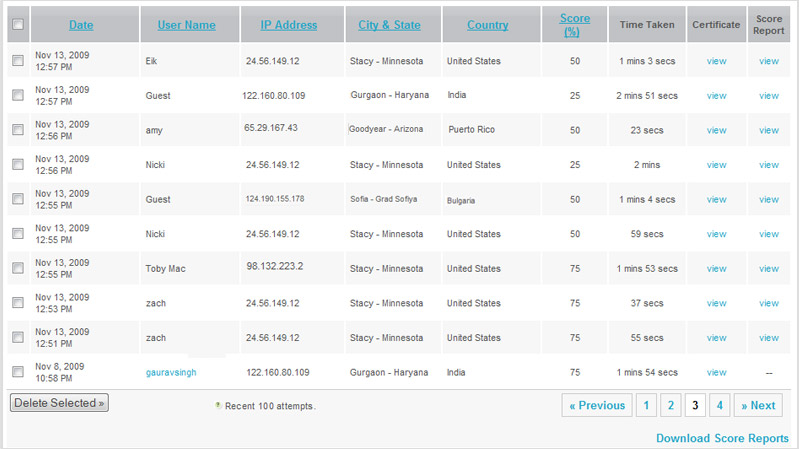Image resolution: width=799 pixels, height=449 pixels.
Task: Tick the select-all checkbox in header
Action: click(x=17, y=25)
